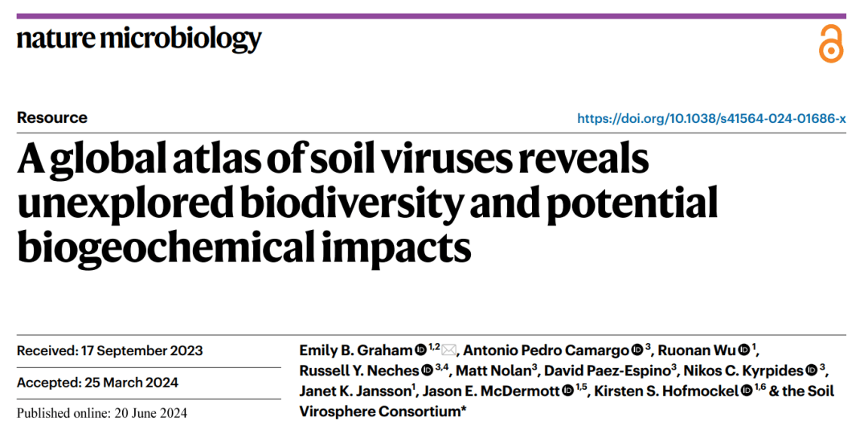Click the Resource article type label
This screenshot has width=868, height=426.
pos(52,118)
